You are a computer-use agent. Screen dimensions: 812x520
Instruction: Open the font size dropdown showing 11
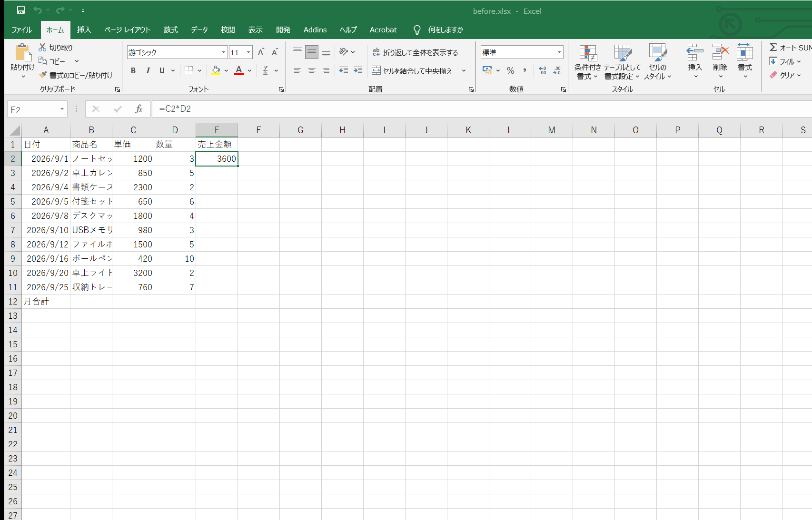pyautogui.click(x=248, y=52)
